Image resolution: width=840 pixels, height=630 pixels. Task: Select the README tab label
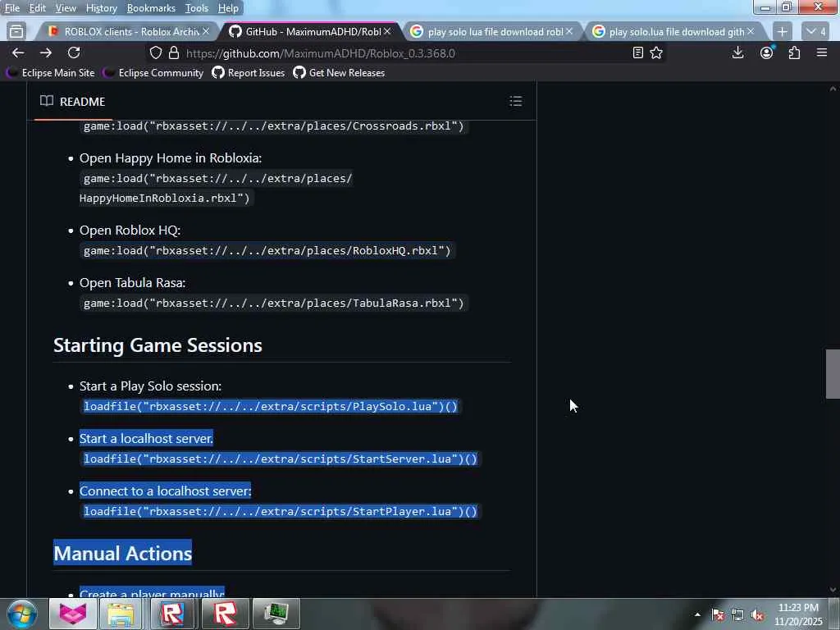point(82,101)
